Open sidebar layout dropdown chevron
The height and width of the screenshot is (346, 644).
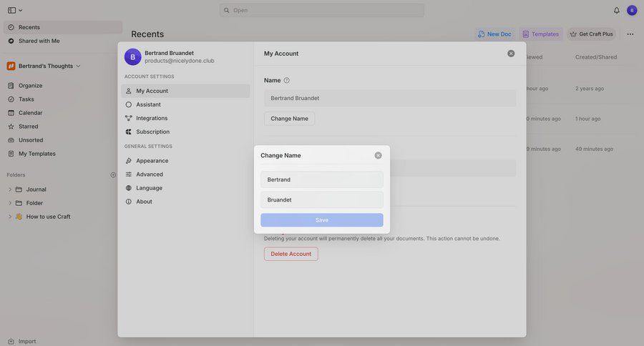tap(21, 10)
